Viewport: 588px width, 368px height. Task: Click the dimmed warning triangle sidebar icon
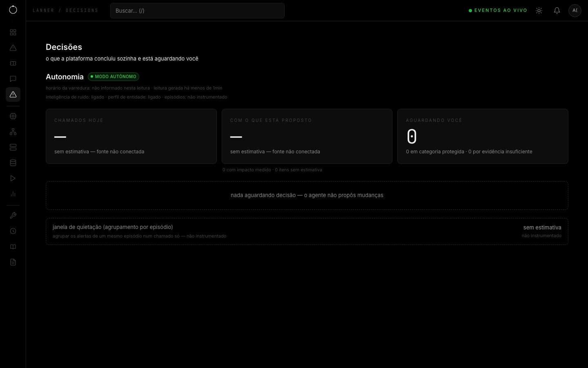pyautogui.click(x=13, y=48)
